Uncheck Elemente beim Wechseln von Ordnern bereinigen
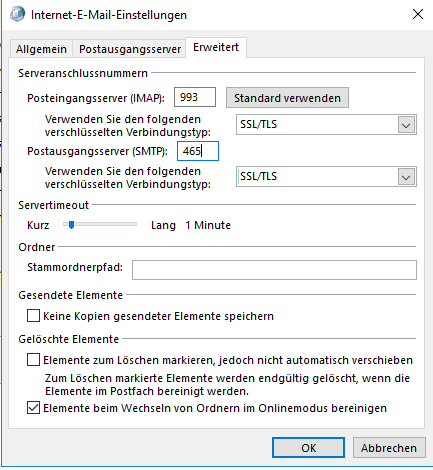 33,408
